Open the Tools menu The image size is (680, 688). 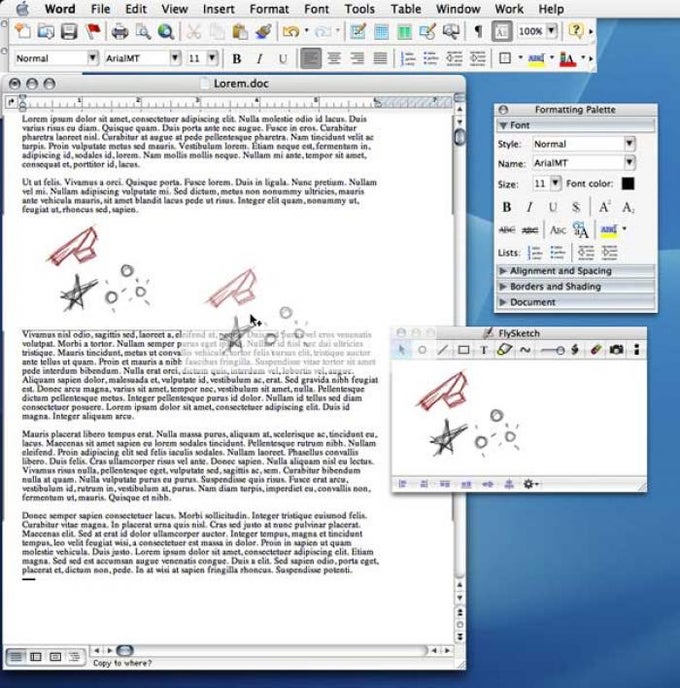[359, 9]
